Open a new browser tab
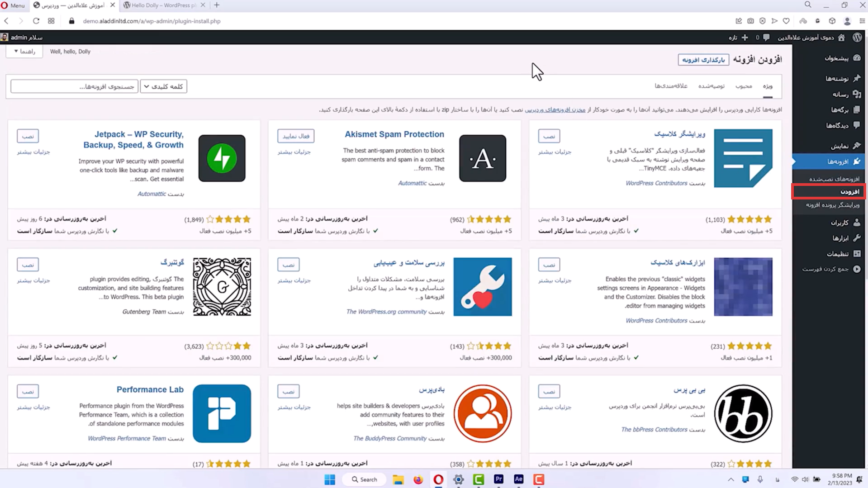The width and height of the screenshot is (868, 488). tap(217, 5)
